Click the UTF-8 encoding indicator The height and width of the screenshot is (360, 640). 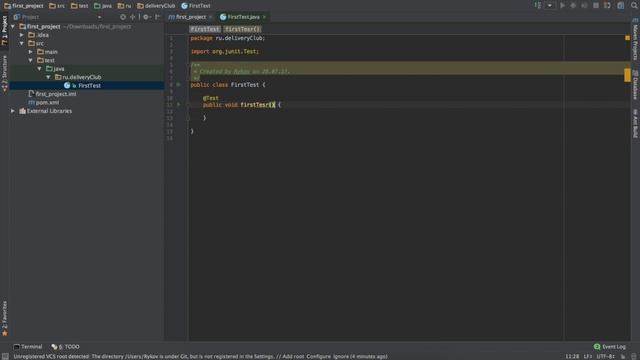605,356
